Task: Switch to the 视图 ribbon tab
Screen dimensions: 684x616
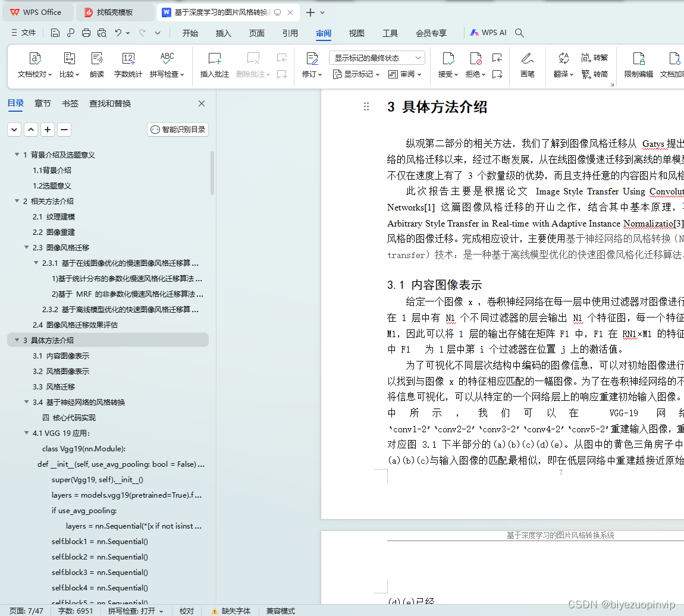Action: (x=356, y=33)
